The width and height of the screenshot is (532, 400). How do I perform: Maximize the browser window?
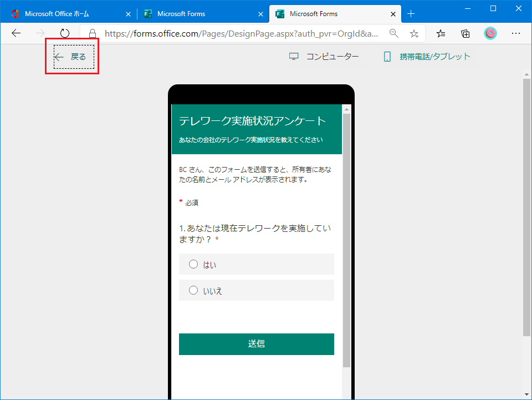pyautogui.click(x=493, y=8)
